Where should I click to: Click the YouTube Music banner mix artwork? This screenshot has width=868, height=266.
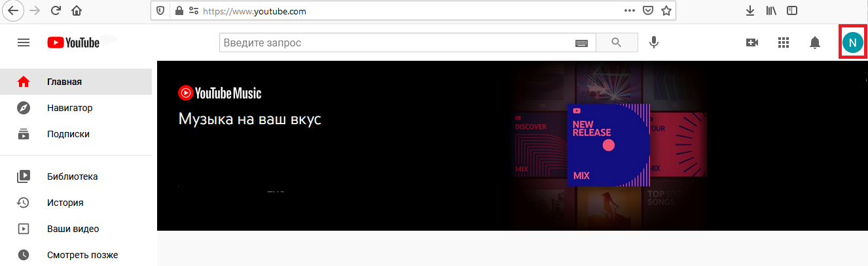(x=607, y=145)
